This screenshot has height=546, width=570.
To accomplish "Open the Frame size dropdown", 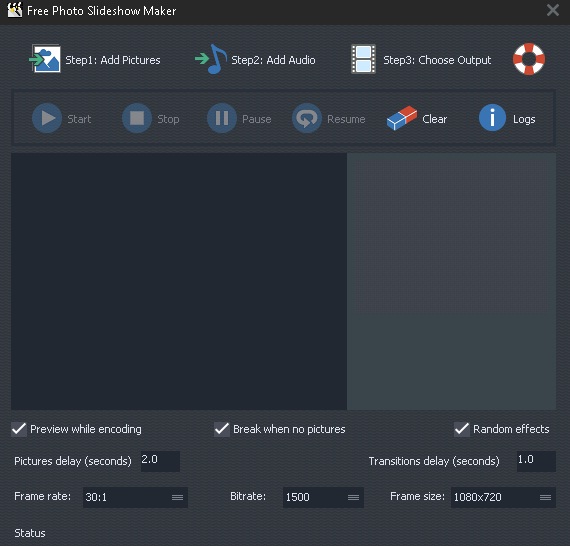I will pos(503,497).
